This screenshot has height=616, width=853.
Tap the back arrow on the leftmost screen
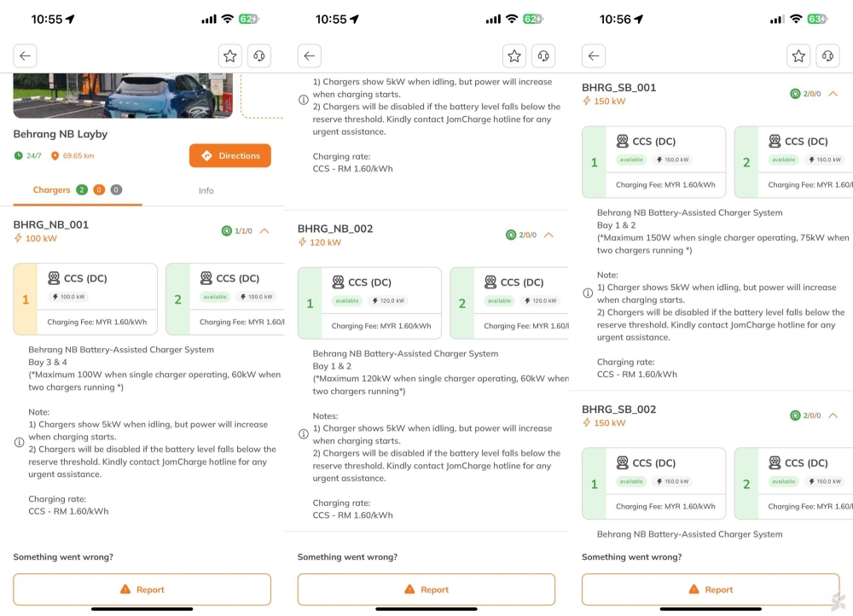pos(26,56)
